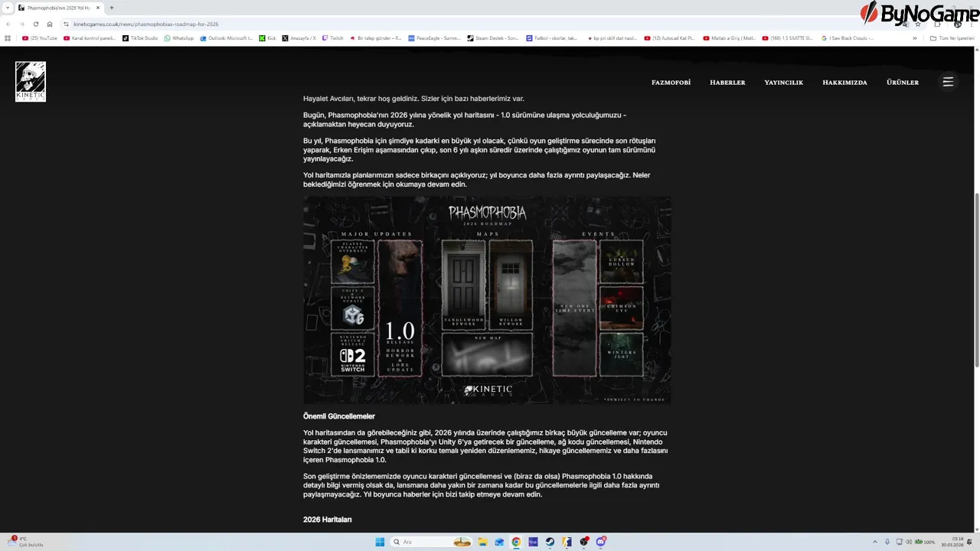
Task: Go forward in browser history
Action: [22, 24]
